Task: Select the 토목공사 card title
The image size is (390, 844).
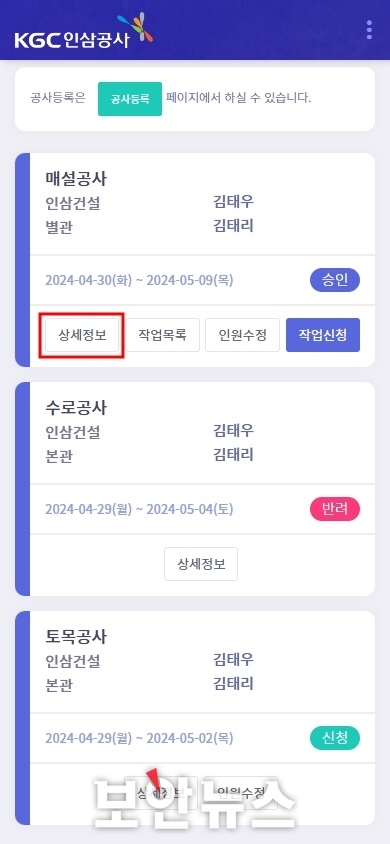Action: 76,637
